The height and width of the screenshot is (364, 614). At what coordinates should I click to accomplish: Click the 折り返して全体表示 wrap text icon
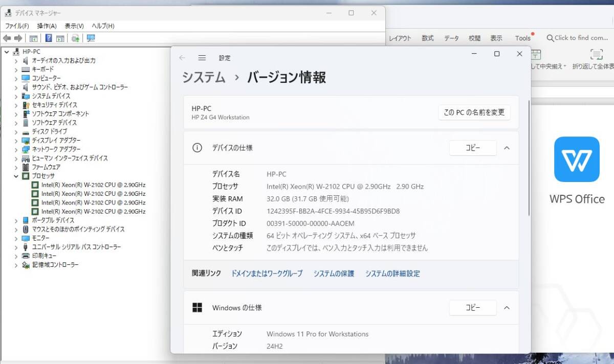(597, 55)
